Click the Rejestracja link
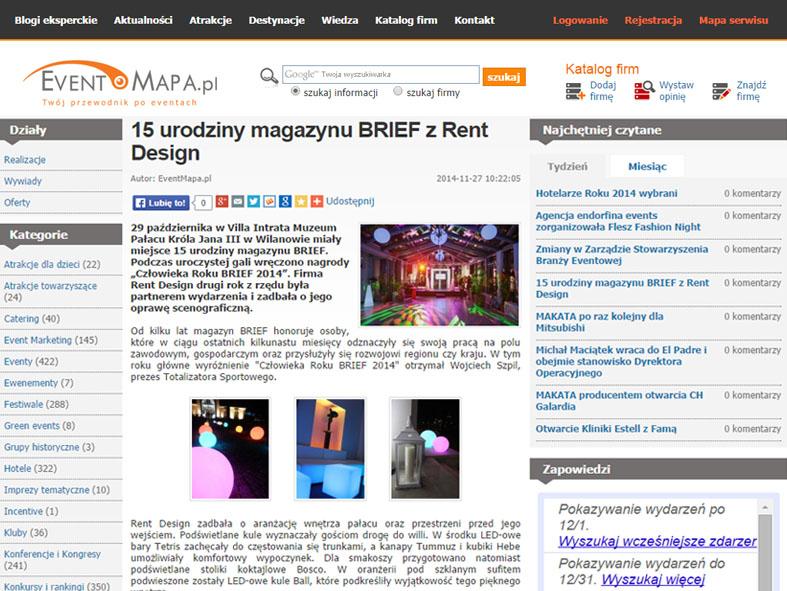 pos(653,20)
